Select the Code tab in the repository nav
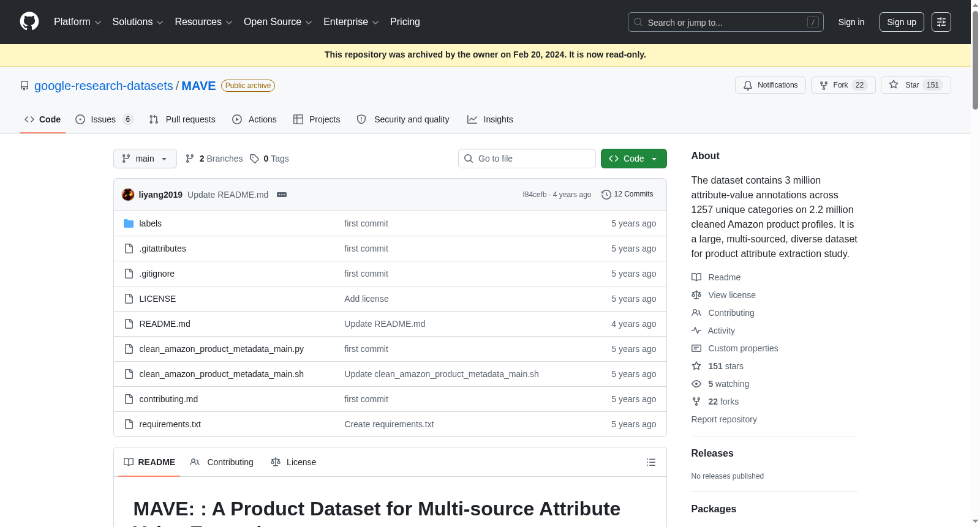The image size is (980, 527). (x=43, y=119)
